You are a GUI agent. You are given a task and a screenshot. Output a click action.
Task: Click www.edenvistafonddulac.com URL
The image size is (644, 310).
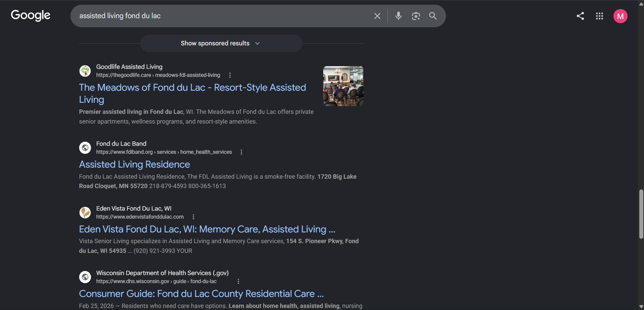(140, 217)
